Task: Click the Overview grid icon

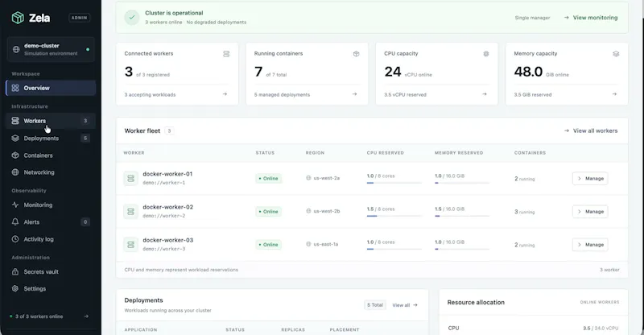Action: [15, 88]
